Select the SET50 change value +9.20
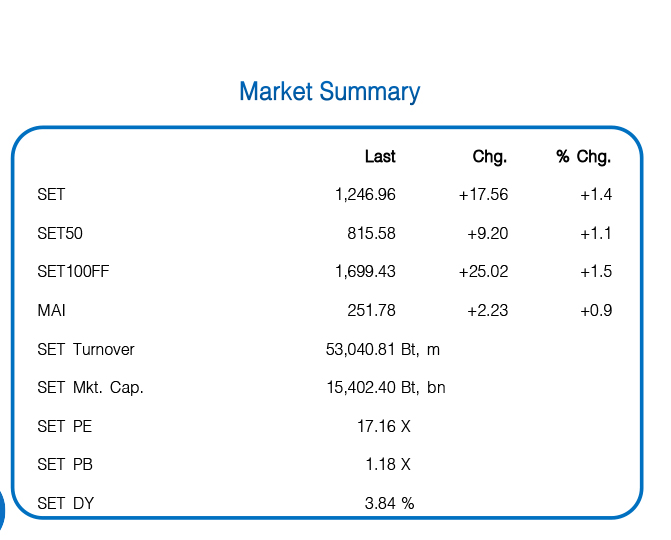 click(x=487, y=234)
